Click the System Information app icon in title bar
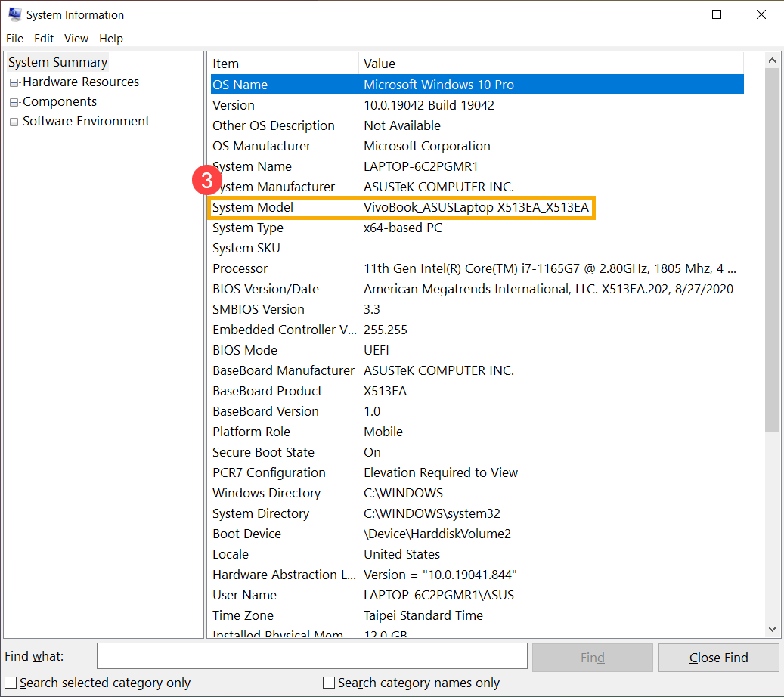The image size is (784, 697). coord(14,14)
